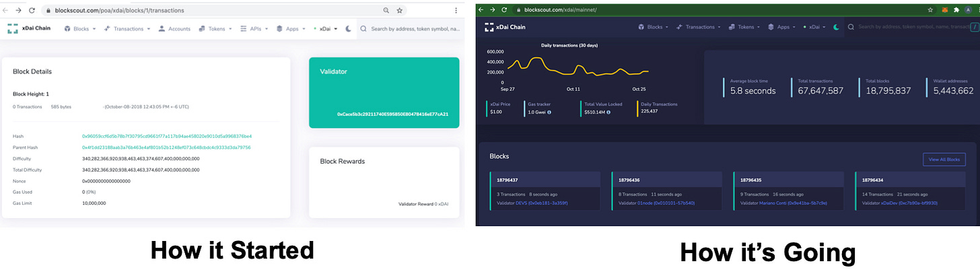The image size is (980, 274).
Task: Reload the dark blockscout mainnet page
Action: point(505,10)
